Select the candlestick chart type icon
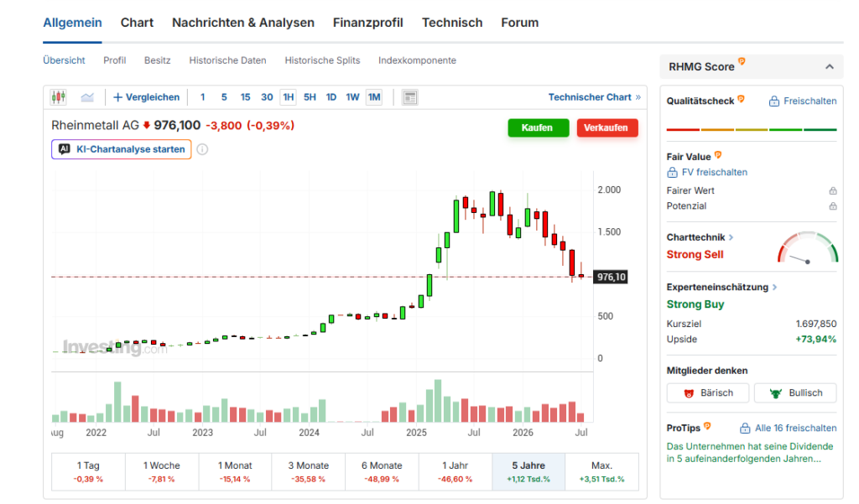859x504 pixels. 58,97
